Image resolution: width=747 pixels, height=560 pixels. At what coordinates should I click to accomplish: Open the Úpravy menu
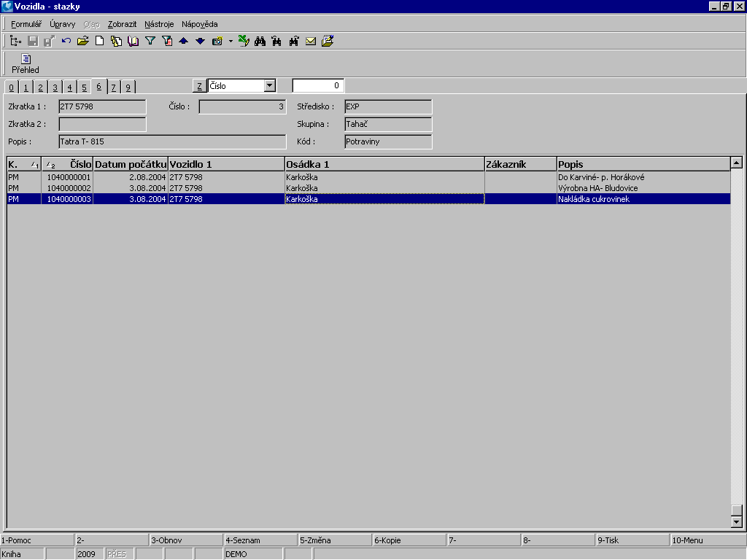(x=63, y=24)
